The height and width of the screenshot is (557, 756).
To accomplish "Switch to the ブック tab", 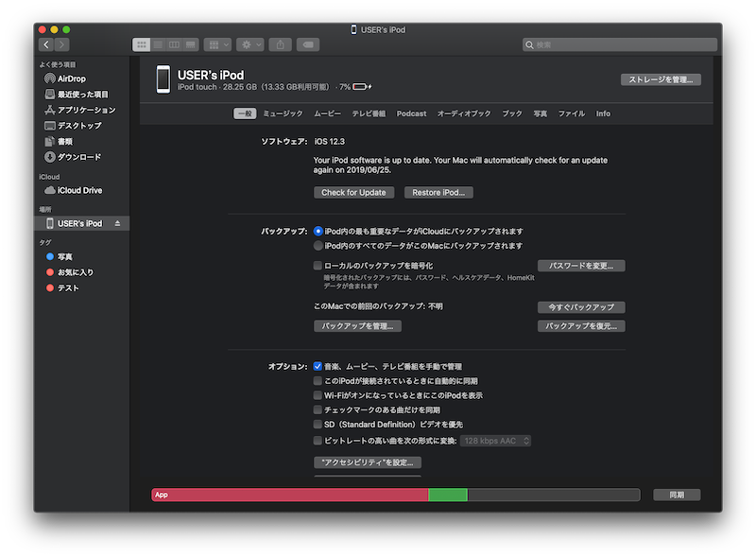I will (512, 113).
